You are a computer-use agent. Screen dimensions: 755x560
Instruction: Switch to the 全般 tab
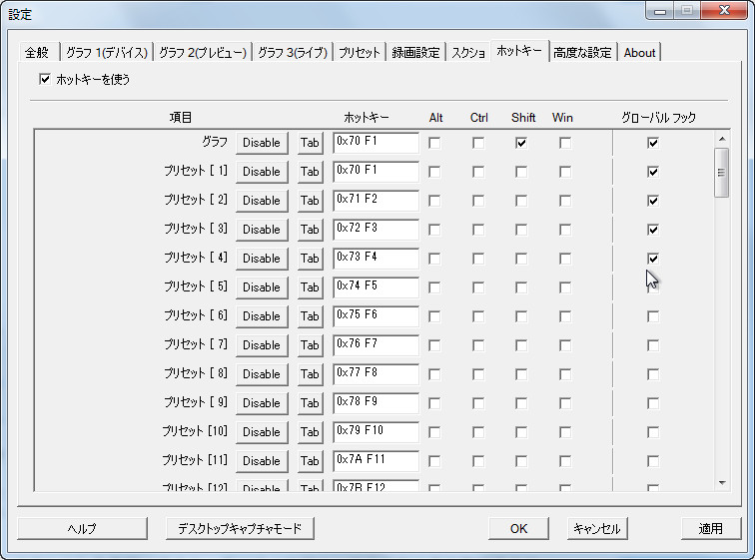click(38, 53)
